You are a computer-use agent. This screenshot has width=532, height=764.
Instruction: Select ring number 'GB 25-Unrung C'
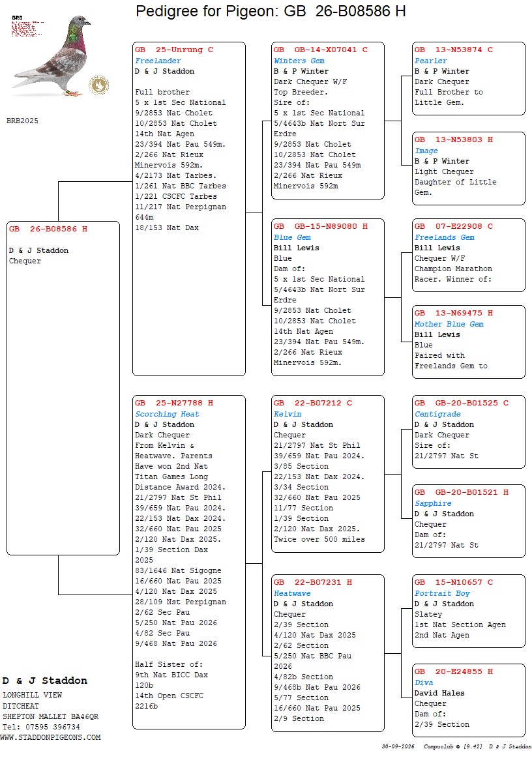pyautogui.click(x=174, y=49)
